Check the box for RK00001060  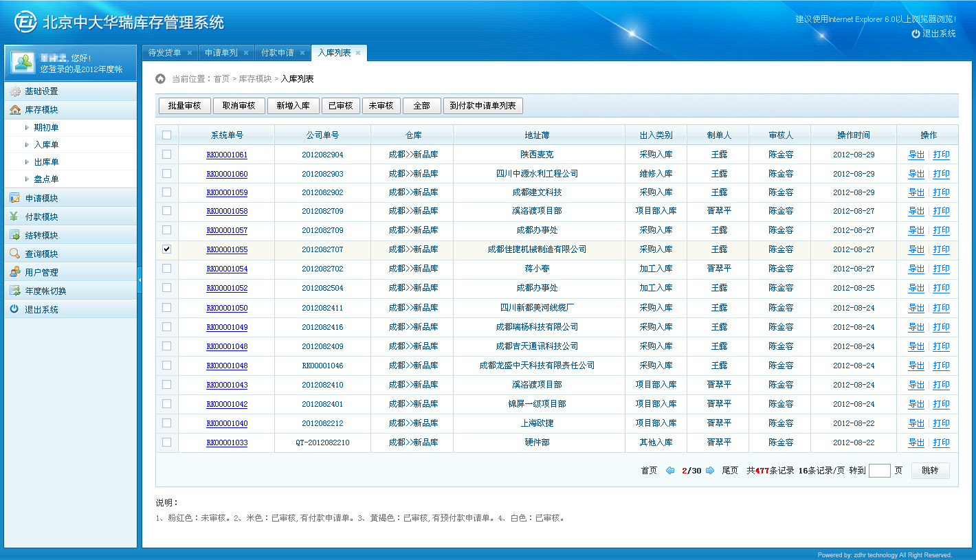click(x=167, y=174)
